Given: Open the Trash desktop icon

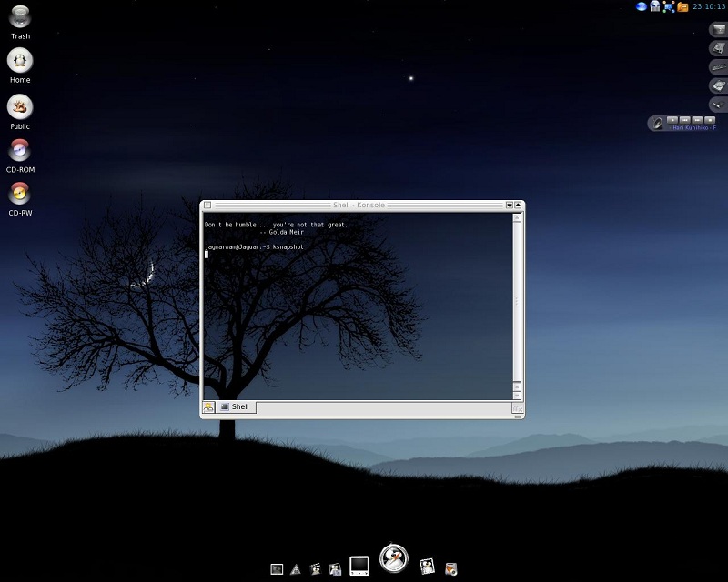Looking at the screenshot, I should click(20, 16).
